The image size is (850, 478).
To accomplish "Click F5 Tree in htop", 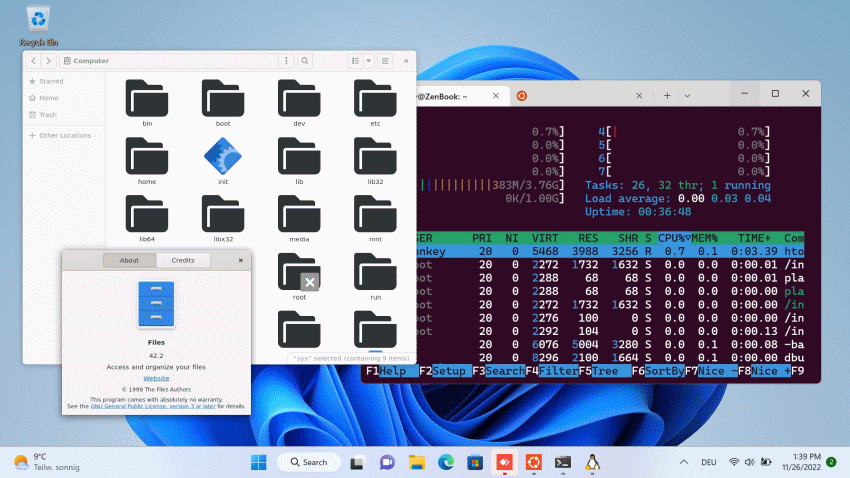I will coord(604,371).
